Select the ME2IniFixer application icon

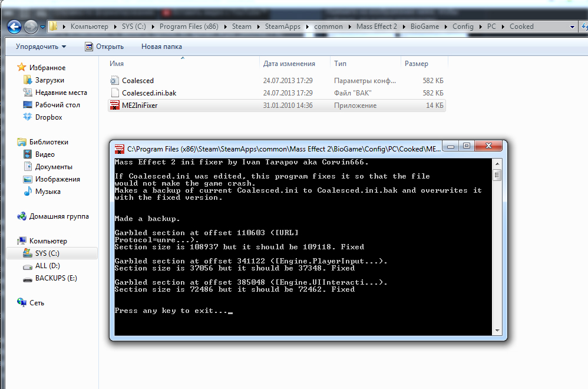coord(114,106)
